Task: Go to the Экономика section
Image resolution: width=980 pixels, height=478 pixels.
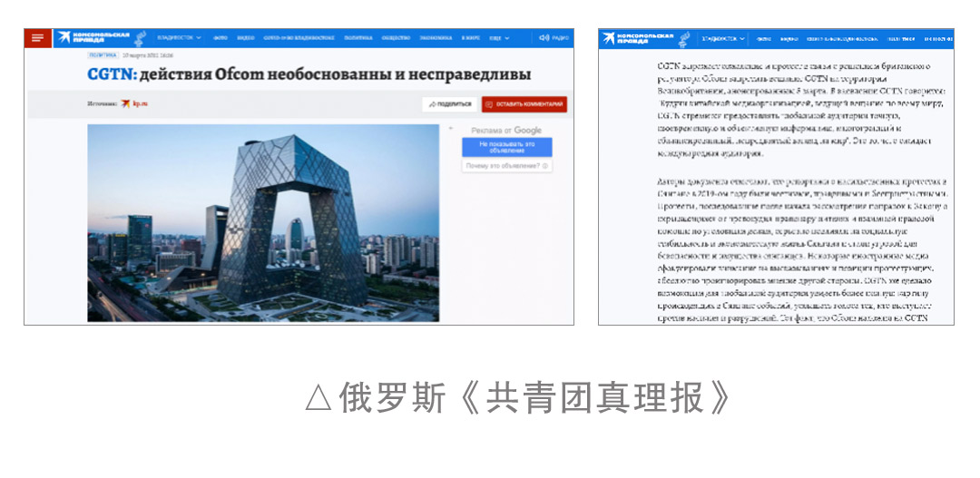Action: [436, 38]
